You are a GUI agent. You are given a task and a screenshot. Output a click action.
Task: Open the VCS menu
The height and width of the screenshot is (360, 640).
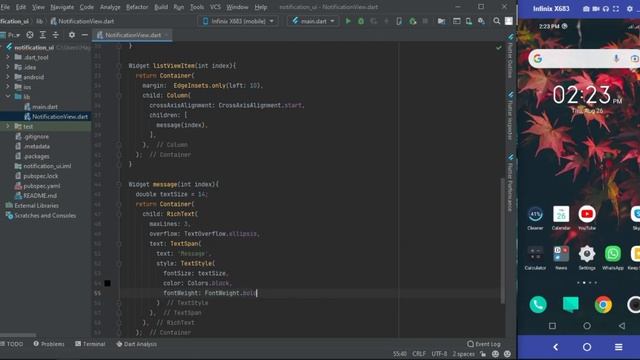tap(215, 7)
